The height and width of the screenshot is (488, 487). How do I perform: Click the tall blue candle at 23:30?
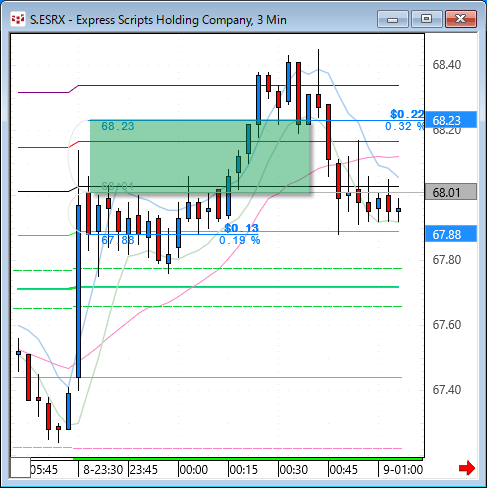pos(78,292)
